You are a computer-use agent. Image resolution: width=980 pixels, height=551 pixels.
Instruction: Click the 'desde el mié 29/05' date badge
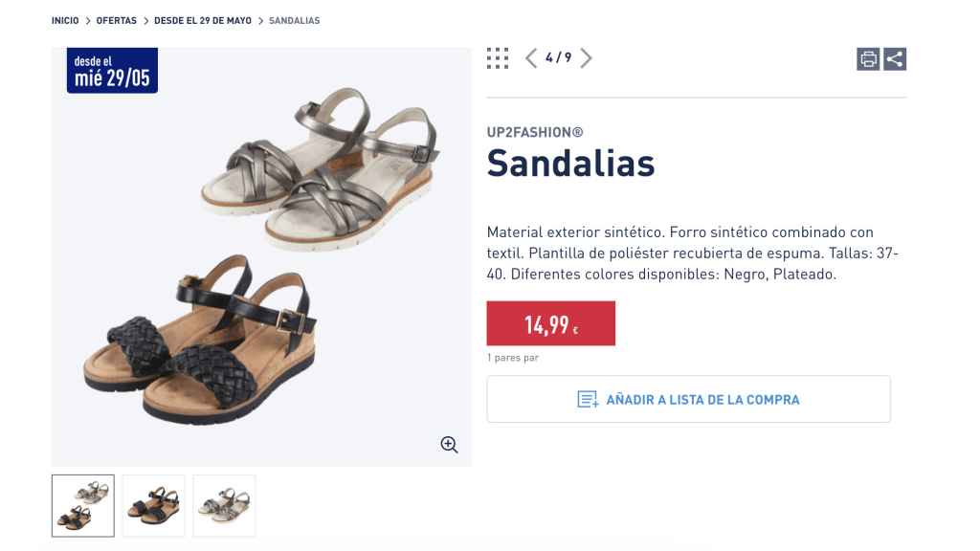pos(112,69)
